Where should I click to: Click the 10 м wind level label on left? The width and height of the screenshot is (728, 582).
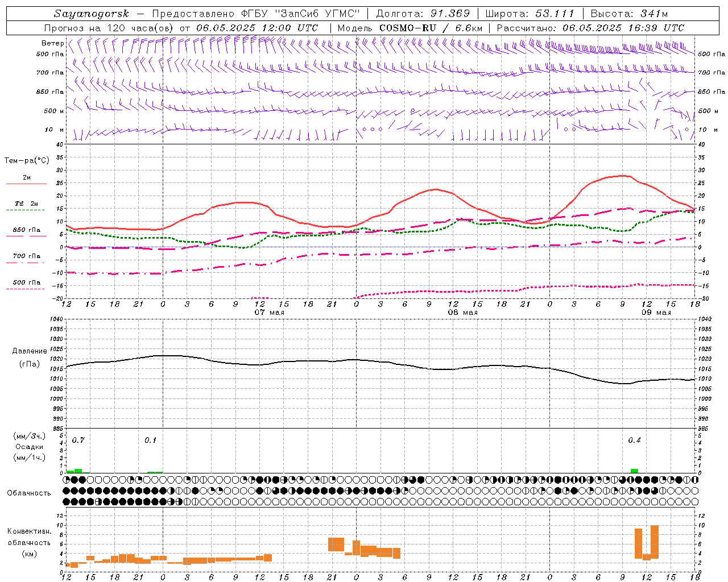coord(54,130)
